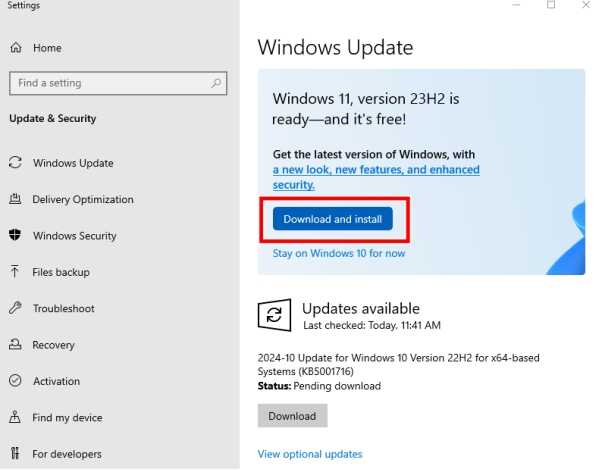Click the Home house icon
The image size is (602, 470).
15,48
